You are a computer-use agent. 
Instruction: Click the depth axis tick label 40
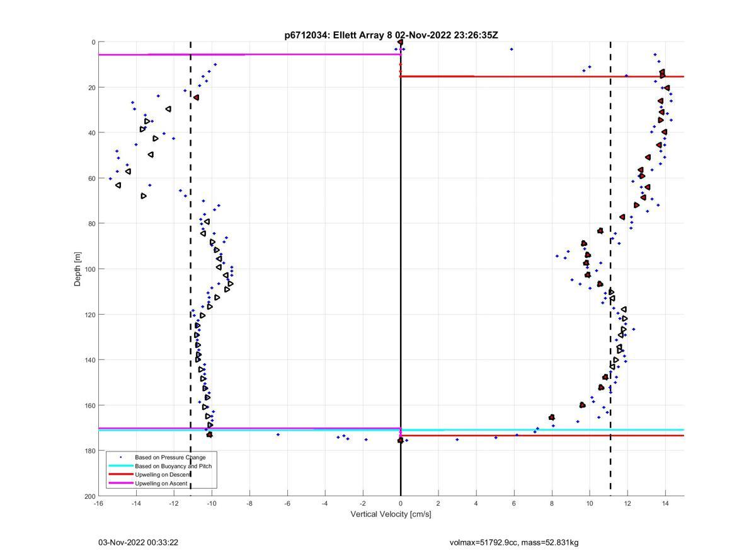tap(92, 133)
